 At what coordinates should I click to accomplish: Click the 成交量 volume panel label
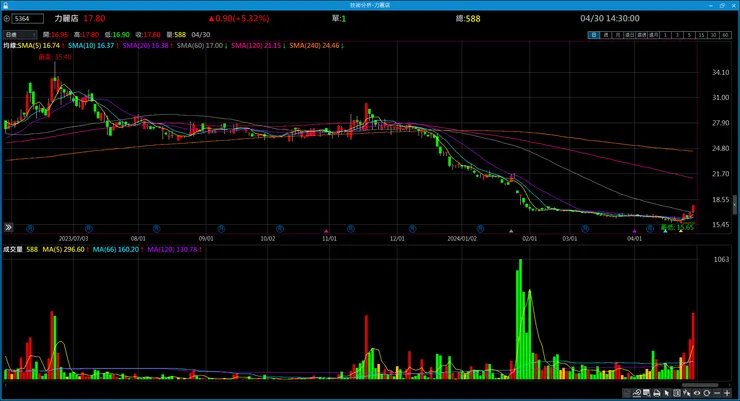tap(13, 250)
